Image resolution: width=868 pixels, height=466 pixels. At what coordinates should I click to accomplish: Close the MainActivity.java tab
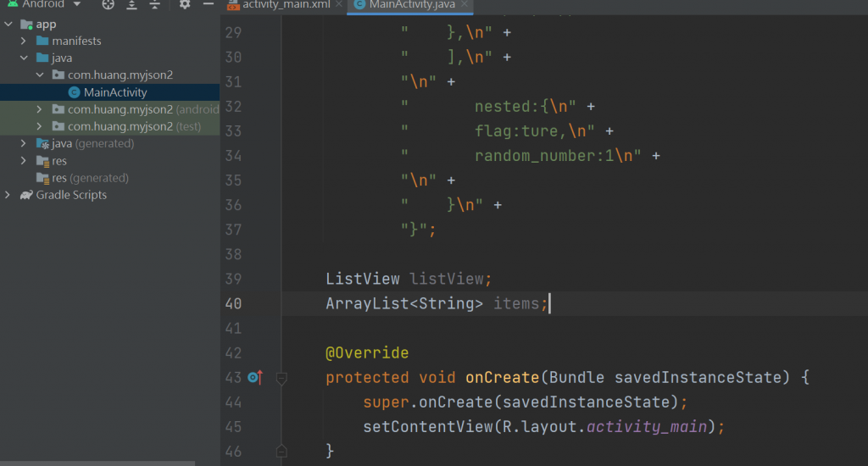click(465, 4)
